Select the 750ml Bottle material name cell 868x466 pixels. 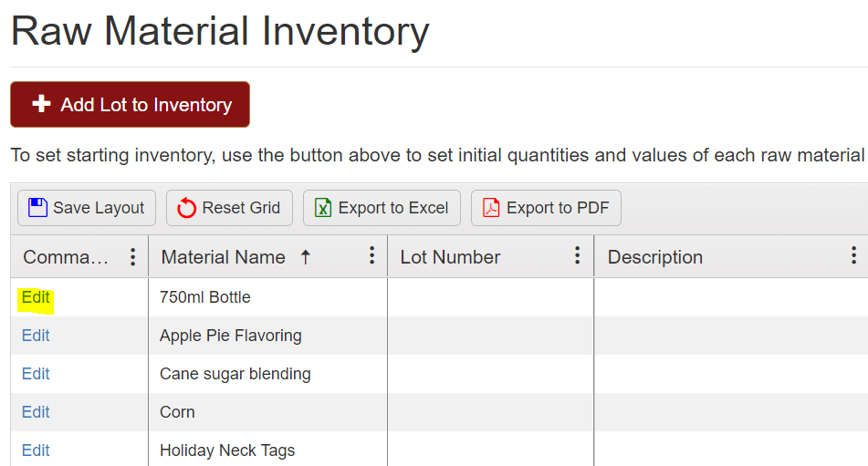click(x=205, y=297)
